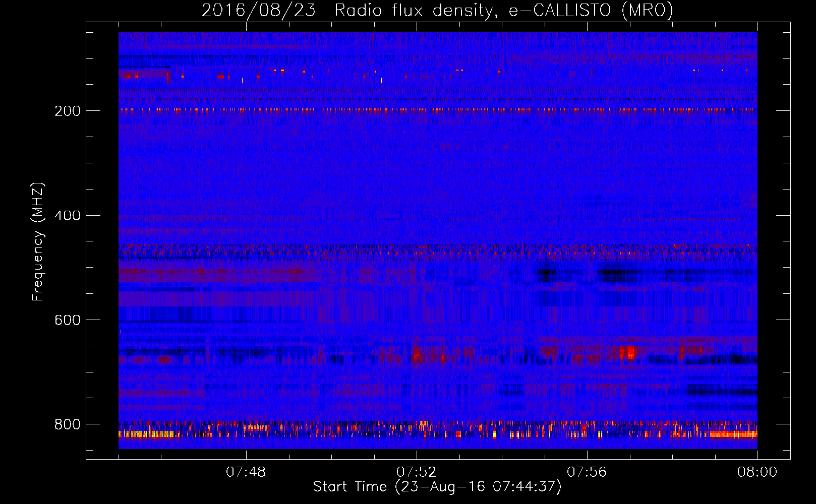This screenshot has height=504, width=816.
Task: Click the 400 frequency axis label
Action: 67,216
